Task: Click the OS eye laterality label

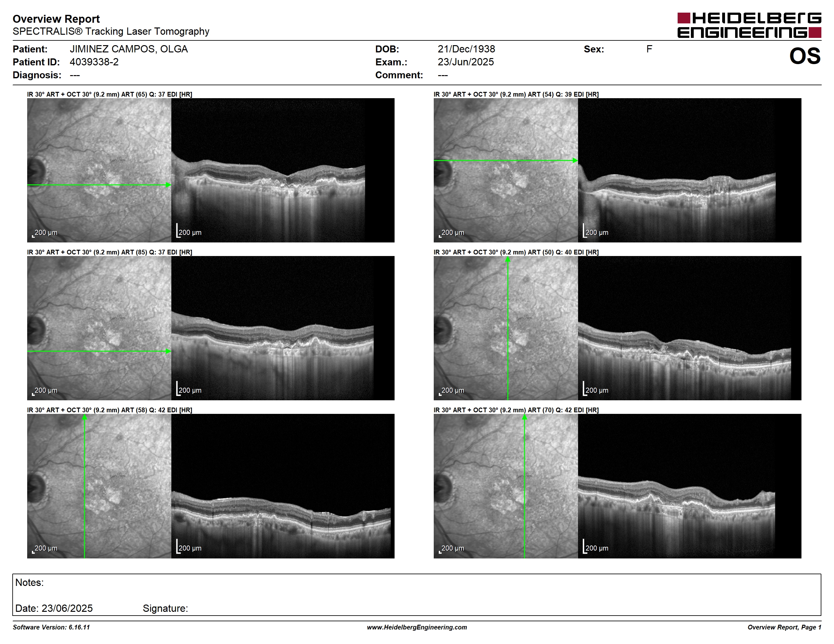Action: coord(805,56)
